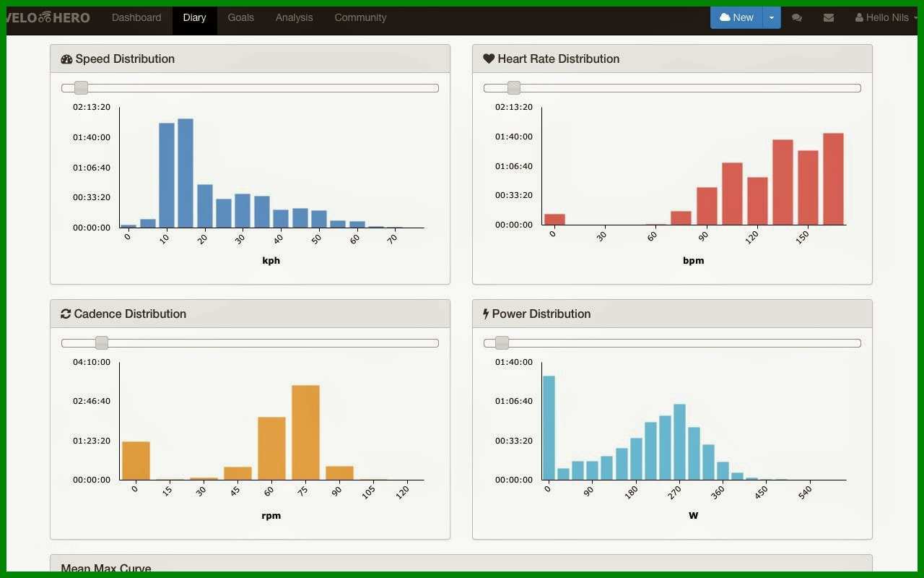Click the Speed Distribution slider handle
Viewport: 924px width, 578px height.
82,87
